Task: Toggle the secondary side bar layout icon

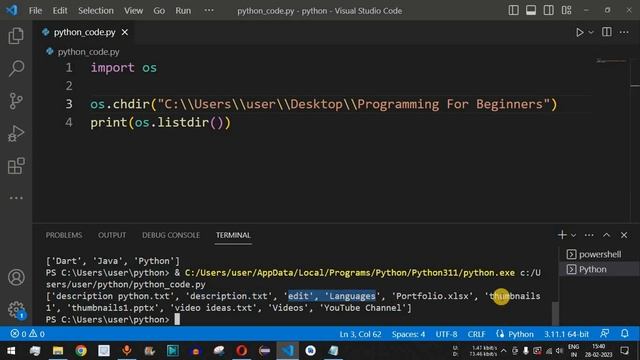Action: click(549, 10)
